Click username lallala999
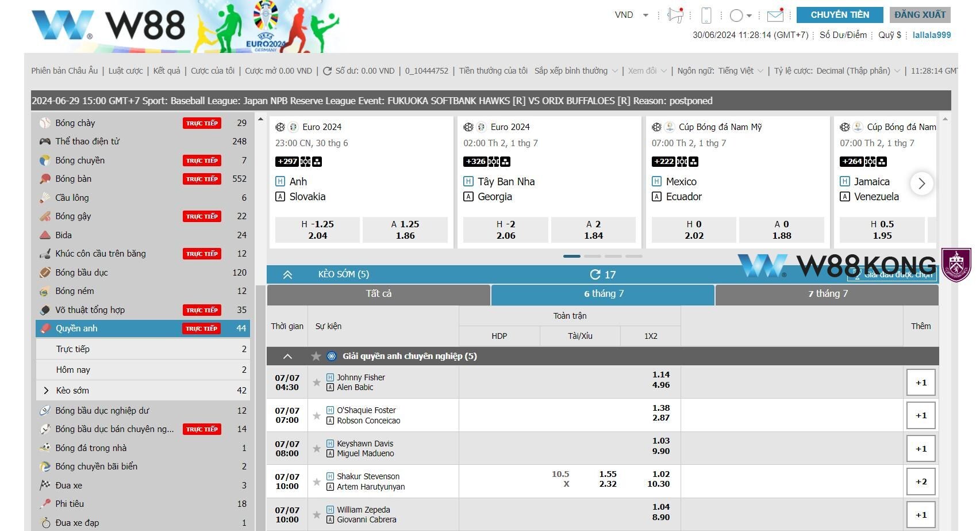The width and height of the screenshot is (980, 531). click(931, 35)
